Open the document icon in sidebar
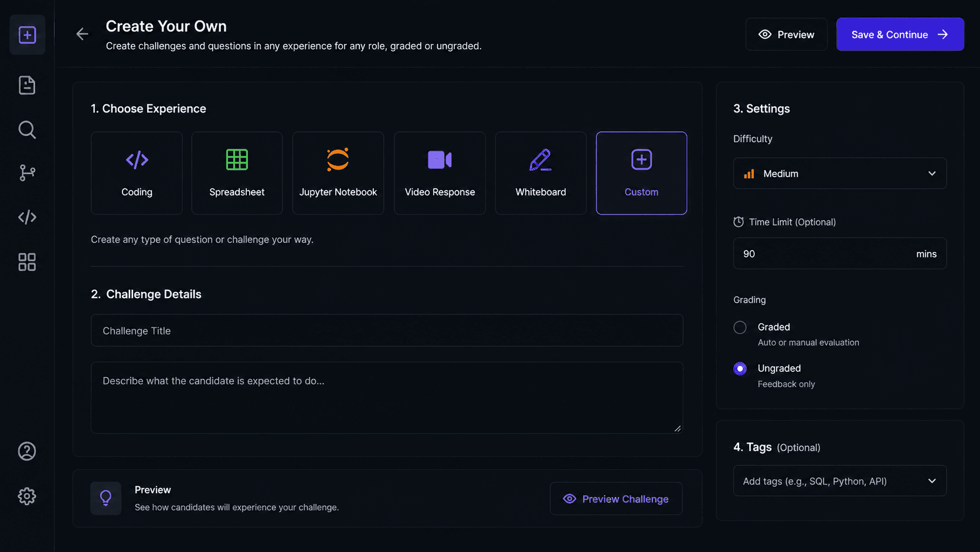 tap(27, 85)
